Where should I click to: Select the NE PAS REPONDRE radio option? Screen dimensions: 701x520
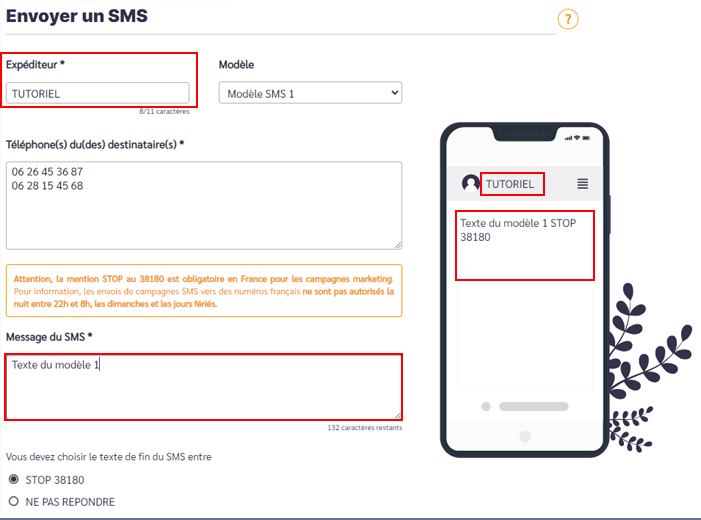tap(14, 501)
